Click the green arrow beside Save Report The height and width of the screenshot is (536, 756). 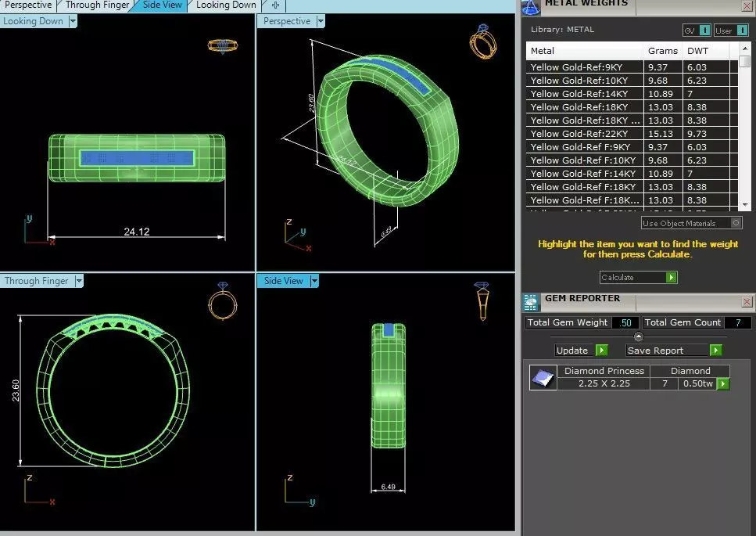(x=715, y=351)
